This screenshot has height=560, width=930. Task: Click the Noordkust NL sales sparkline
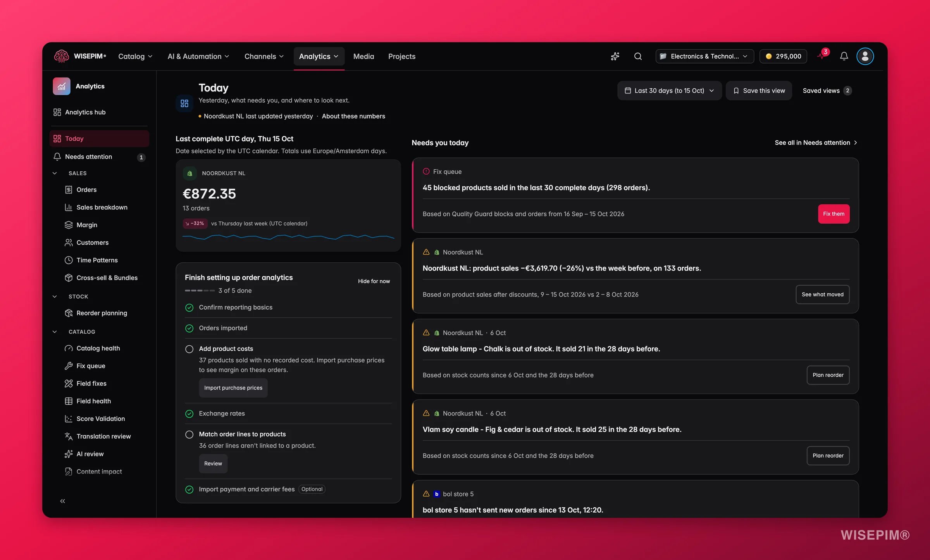(x=288, y=237)
